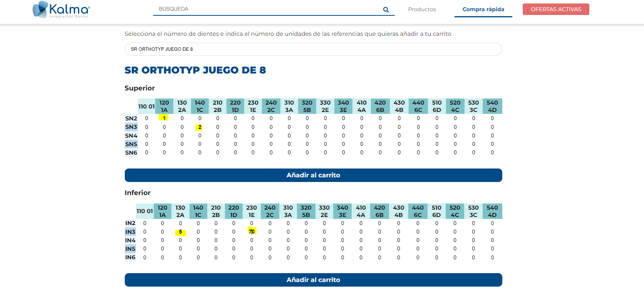Select SN2 quantity cell under 430 4B
644x297 pixels.
coord(399,118)
